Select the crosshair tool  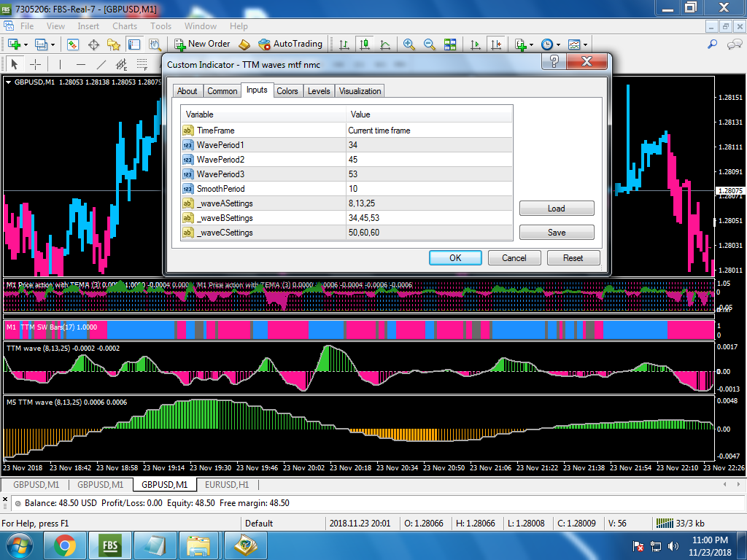click(x=35, y=64)
